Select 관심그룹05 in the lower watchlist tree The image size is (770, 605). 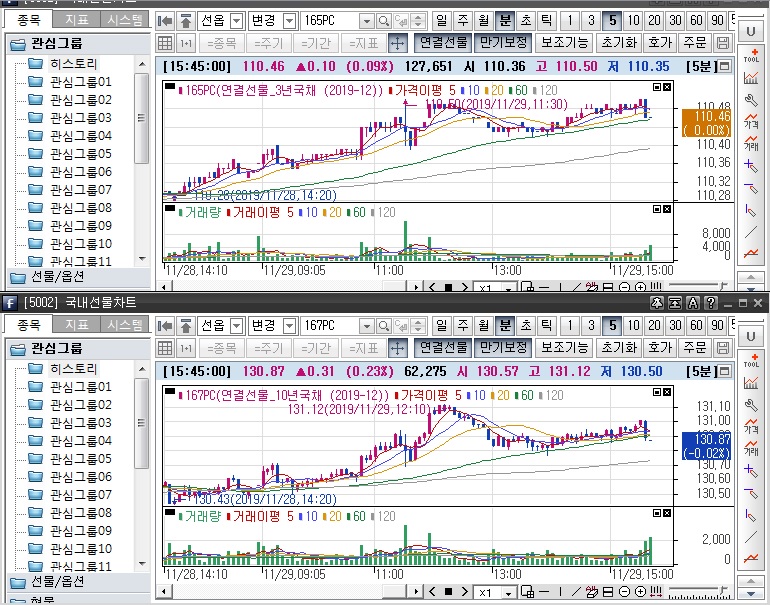click(80, 459)
